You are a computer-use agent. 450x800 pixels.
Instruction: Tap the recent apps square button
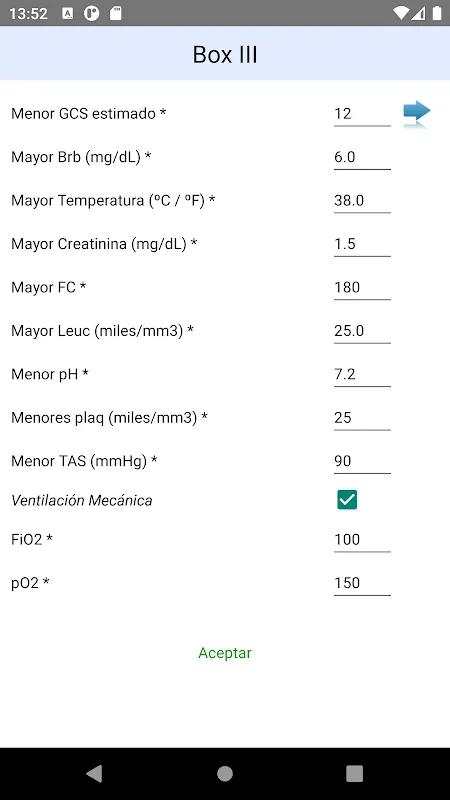(355, 773)
